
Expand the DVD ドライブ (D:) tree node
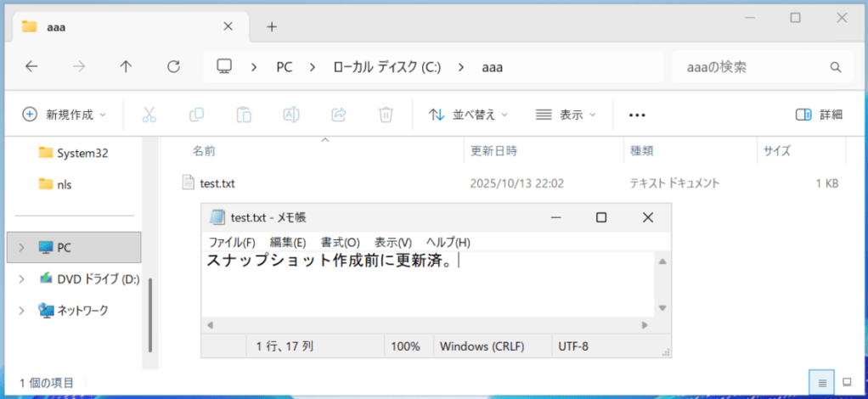[21, 278]
